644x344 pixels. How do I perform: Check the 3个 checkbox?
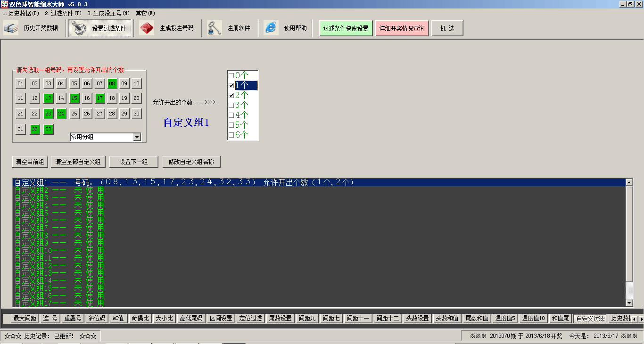point(231,105)
